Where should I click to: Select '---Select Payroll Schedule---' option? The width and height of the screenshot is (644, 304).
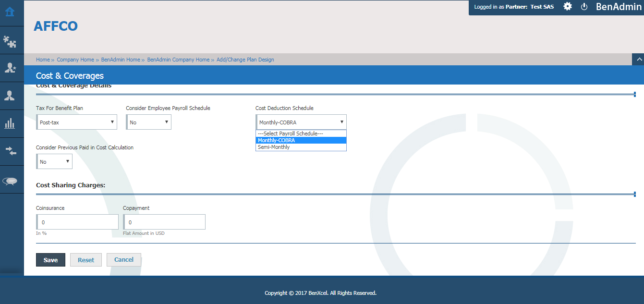click(301, 134)
